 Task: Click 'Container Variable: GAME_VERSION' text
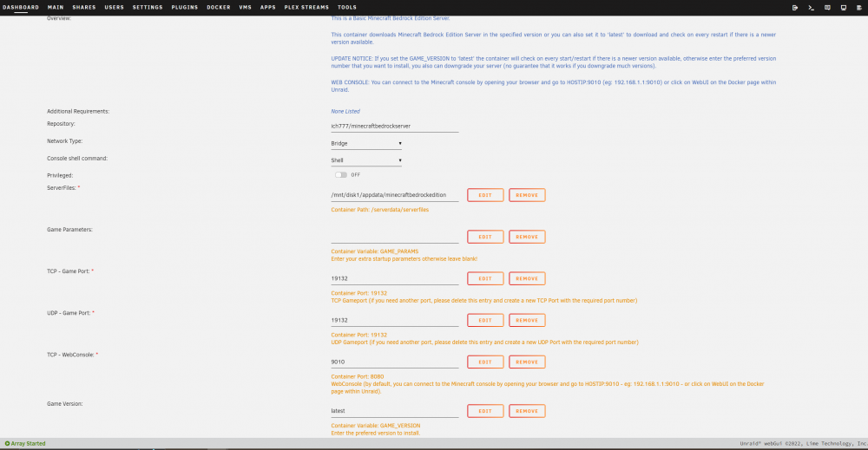pyautogui.click(x=376, y=426)
